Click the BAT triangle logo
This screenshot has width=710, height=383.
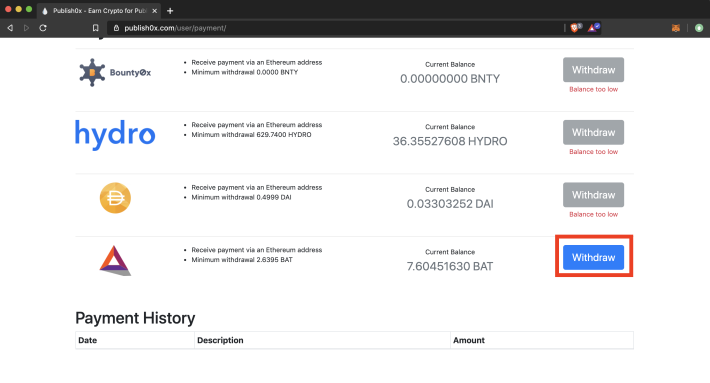click(115, 260)
